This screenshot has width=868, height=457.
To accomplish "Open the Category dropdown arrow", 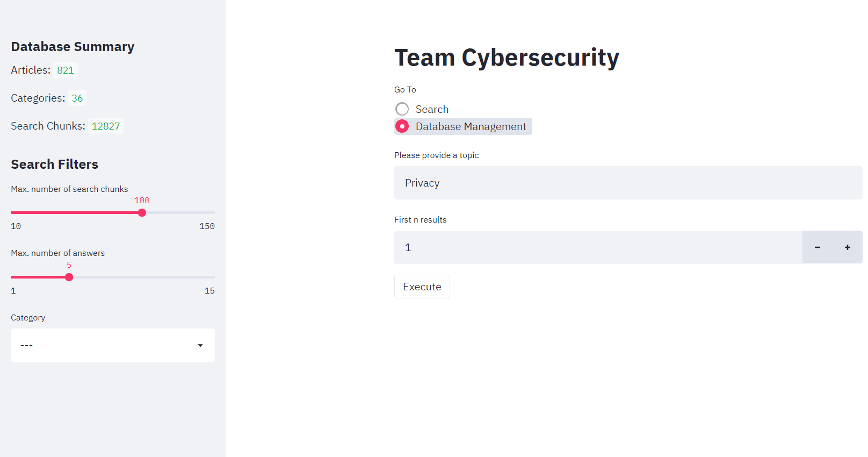I will (200, 345).
